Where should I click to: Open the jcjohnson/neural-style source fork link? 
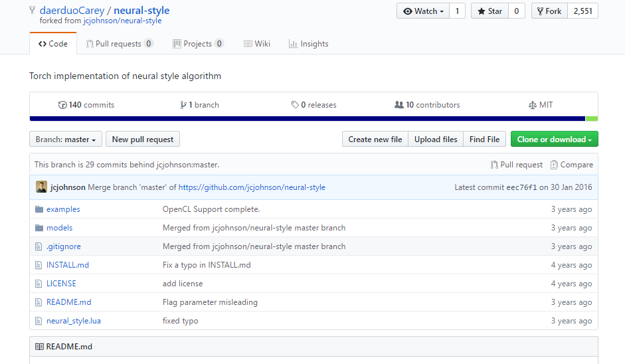pos(122,21)
